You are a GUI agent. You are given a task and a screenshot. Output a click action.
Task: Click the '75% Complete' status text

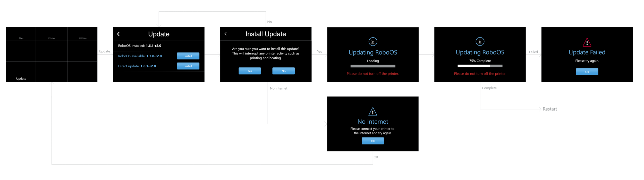click(480, 61)
